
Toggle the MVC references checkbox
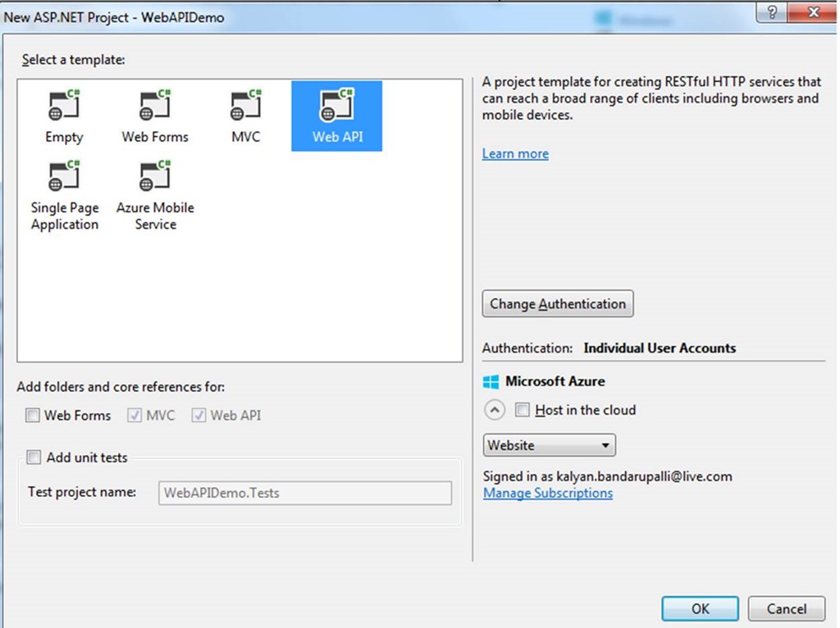pos(135,416)
